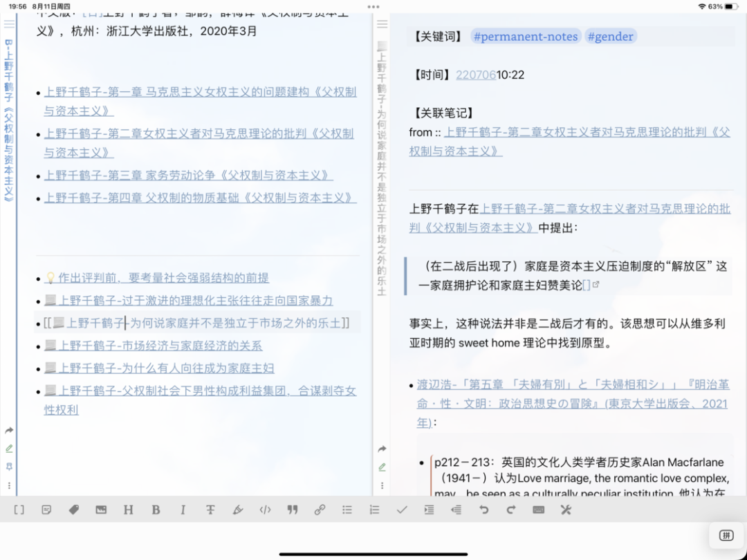
Task: Open 市场经济与家庭经济的关系 note link
Action: pos(153,346)
